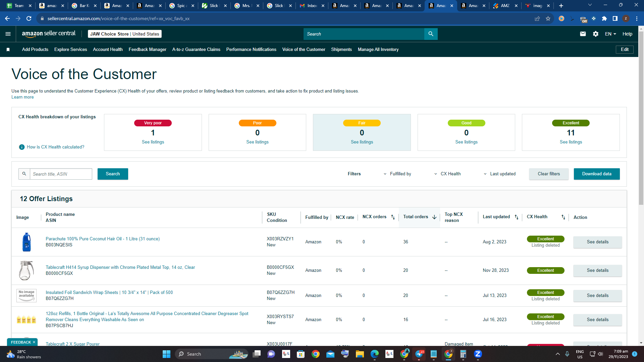Click the Search button beside title field

point(113,174)
